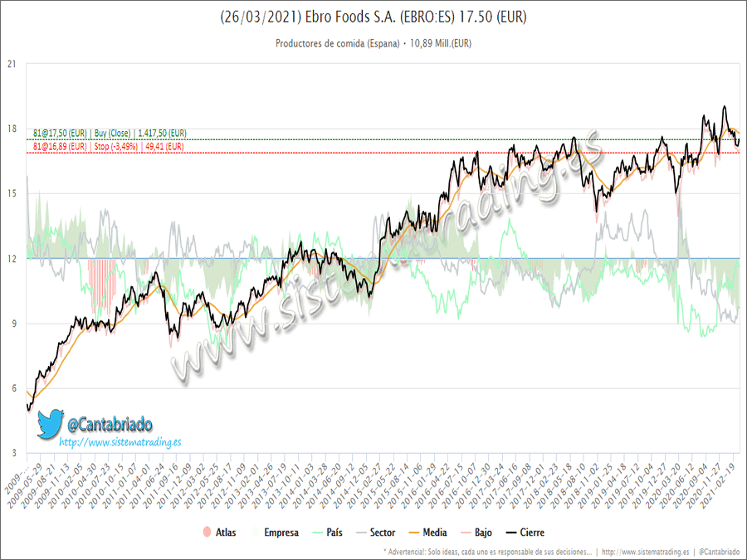Click the blue Twitter bird icon
The height and width of the screenshot is (560, 747).
tap(50, 424)
